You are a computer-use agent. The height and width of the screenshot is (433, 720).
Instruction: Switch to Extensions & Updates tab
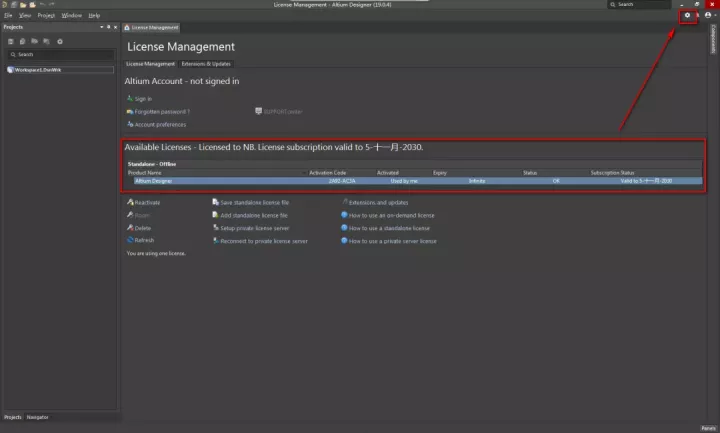click(205, 63)
